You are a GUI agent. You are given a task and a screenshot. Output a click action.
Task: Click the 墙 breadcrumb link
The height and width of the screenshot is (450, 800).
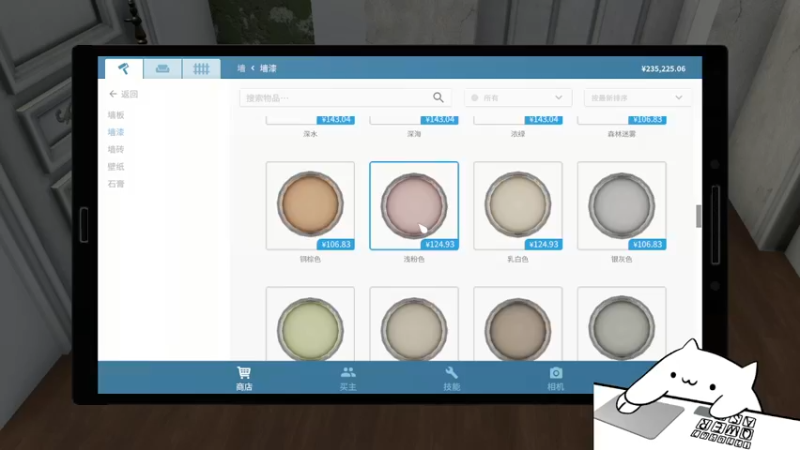(x=241, y=68)
